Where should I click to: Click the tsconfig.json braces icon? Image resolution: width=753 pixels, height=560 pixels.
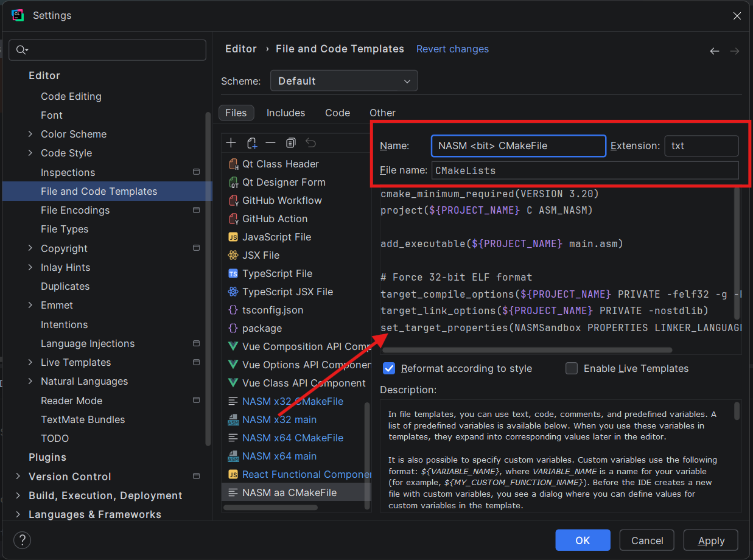coord(233,310)
